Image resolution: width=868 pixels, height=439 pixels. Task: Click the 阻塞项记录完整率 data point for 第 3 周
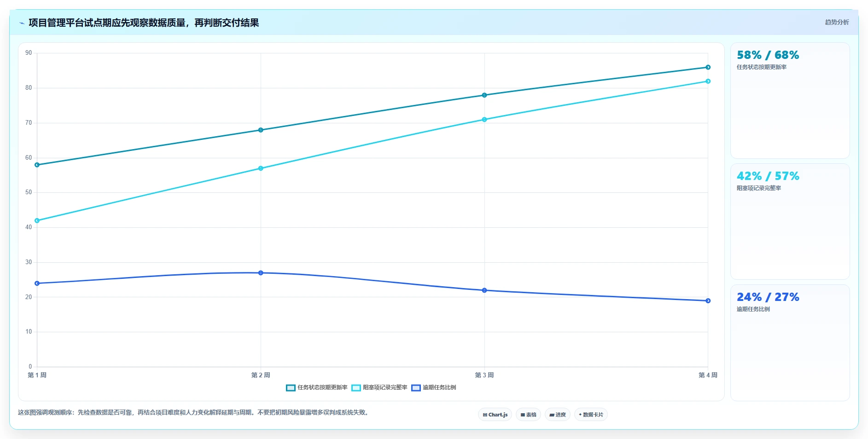pos(484,120)
